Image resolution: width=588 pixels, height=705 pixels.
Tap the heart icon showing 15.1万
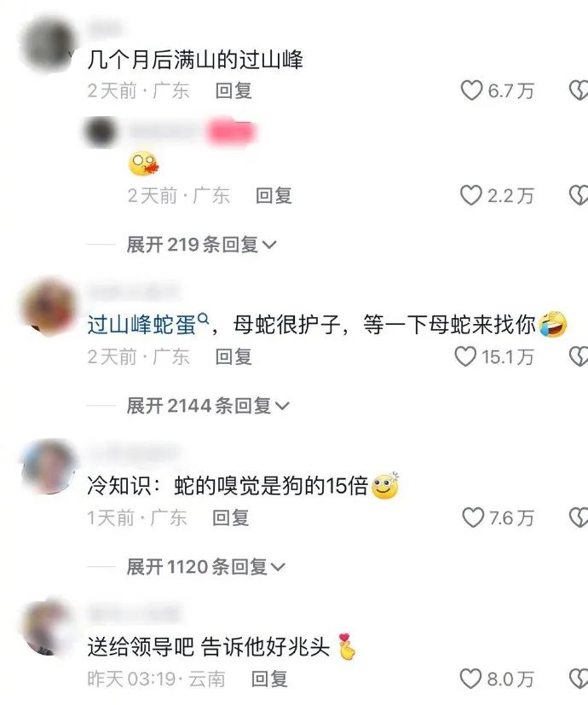click(465, 356)
